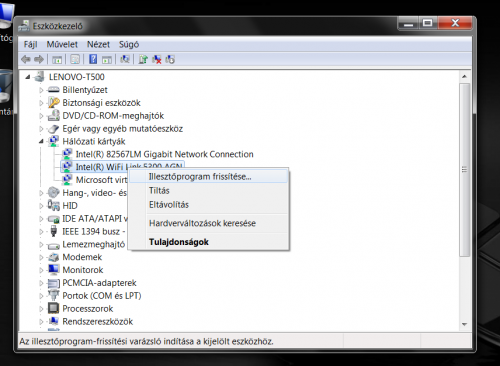Open the Fájl menu
The width and height of the screenshot is (500, 366).
tap(30, 44)
